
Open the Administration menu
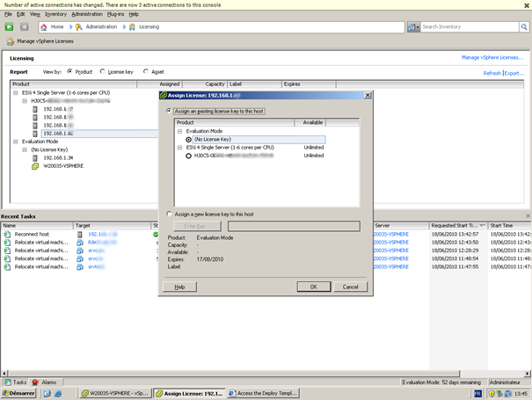[87, 14]
